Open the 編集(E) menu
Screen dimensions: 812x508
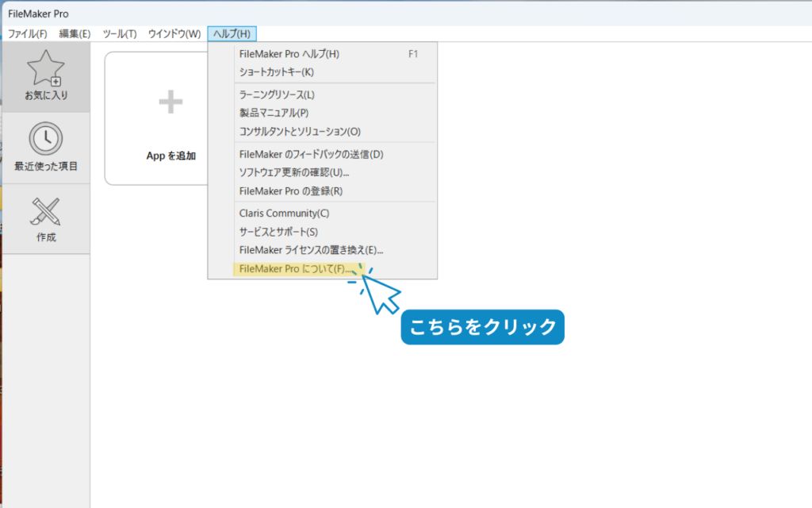75,34
